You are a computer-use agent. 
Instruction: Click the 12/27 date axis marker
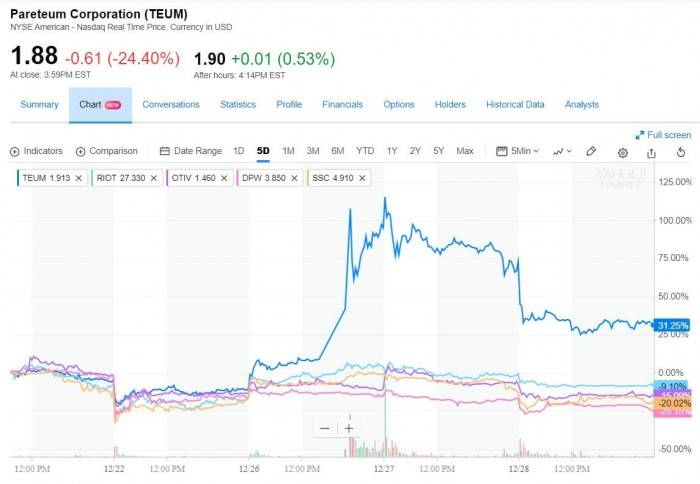click(x=384, y=469)
